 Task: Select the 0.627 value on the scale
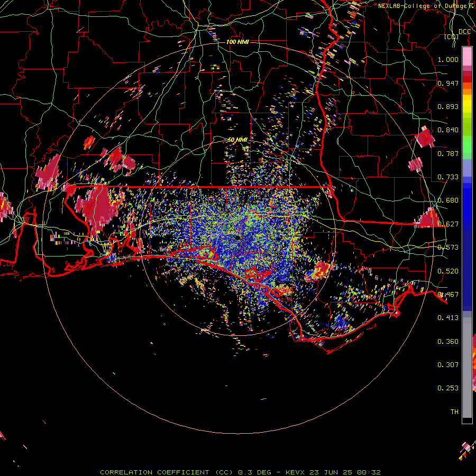click(x=448, y=224)
